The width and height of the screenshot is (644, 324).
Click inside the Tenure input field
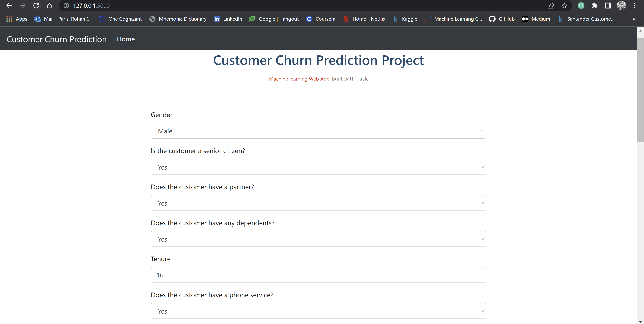[318, 275]
